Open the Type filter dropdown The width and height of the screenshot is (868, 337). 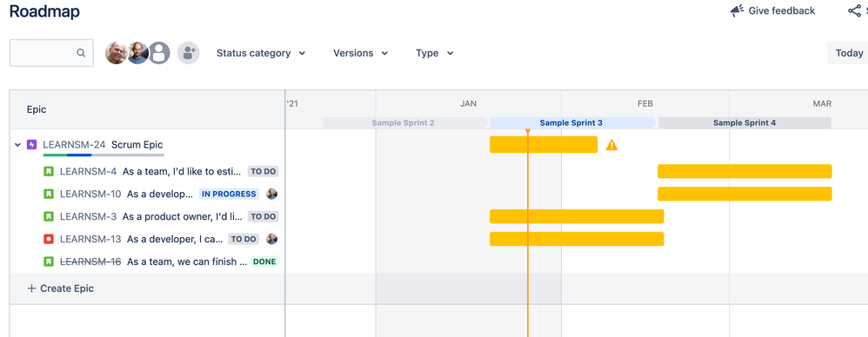point(435,53)
